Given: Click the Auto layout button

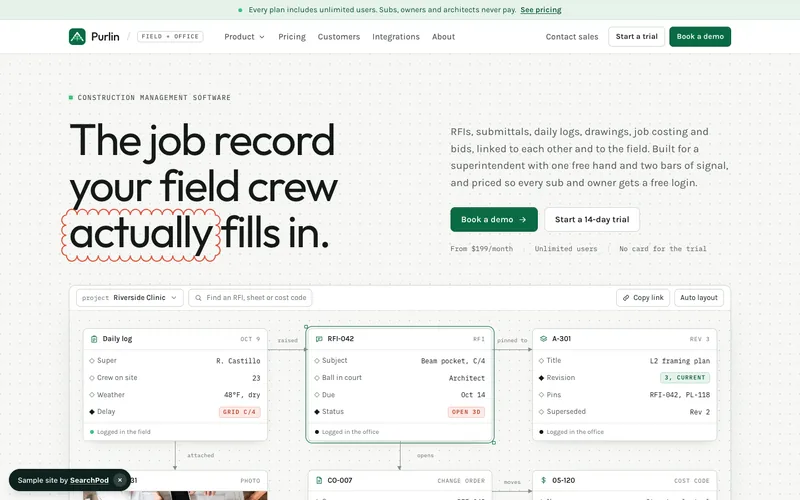Looking at the screenshot, I should coord(698,298).
